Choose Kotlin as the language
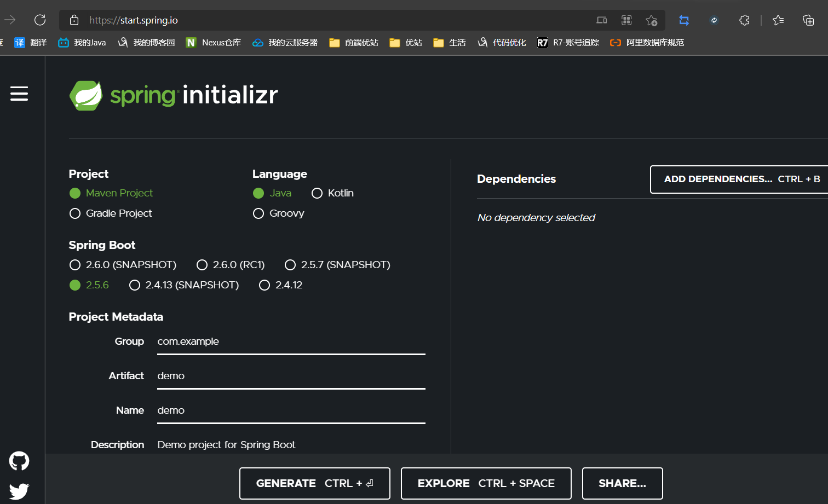This screenshot has height=504, width=828. pos(332,193)
